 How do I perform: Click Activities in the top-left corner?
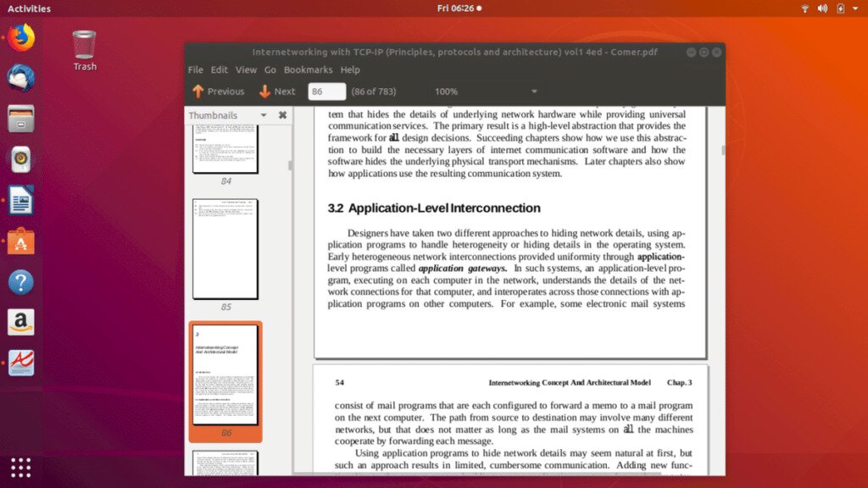tap(28, 8)
